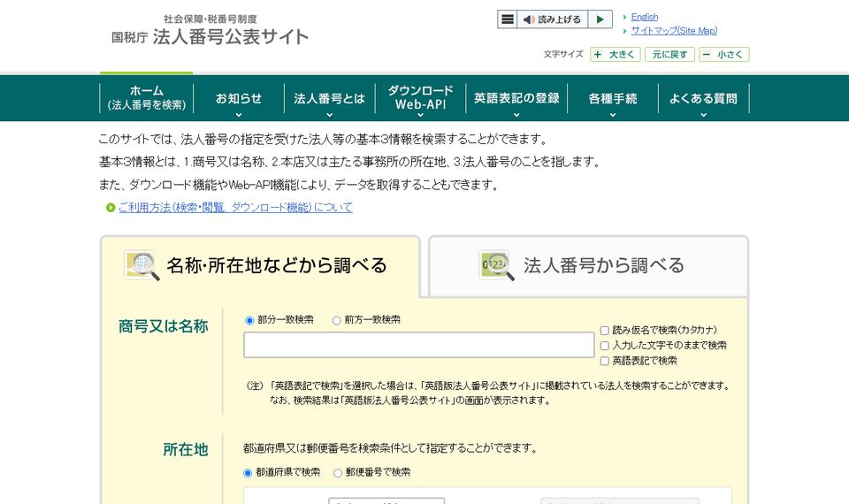The height and width of the screenshot is (504, 849).
Task: Select 郵便番号で検索 radio button
Action: point(338,472)
